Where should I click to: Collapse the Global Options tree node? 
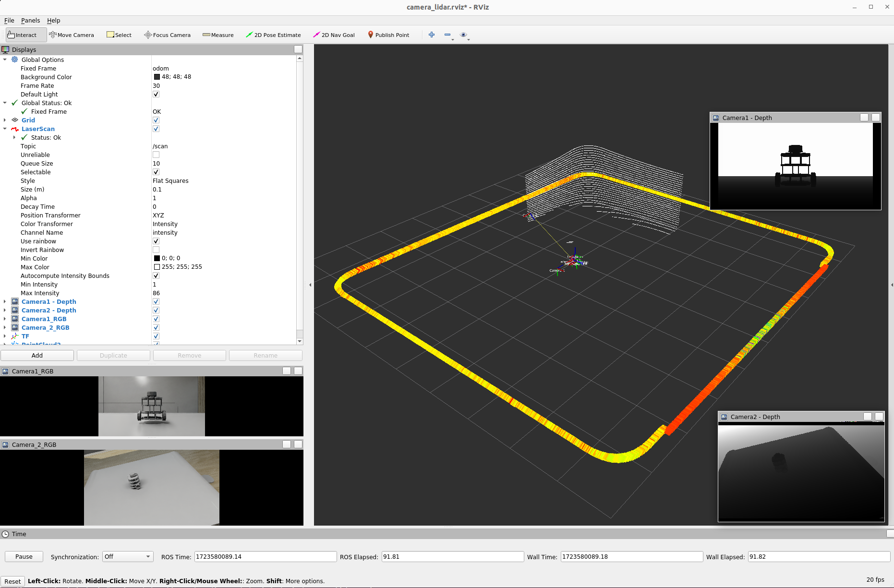pos(5,60)
